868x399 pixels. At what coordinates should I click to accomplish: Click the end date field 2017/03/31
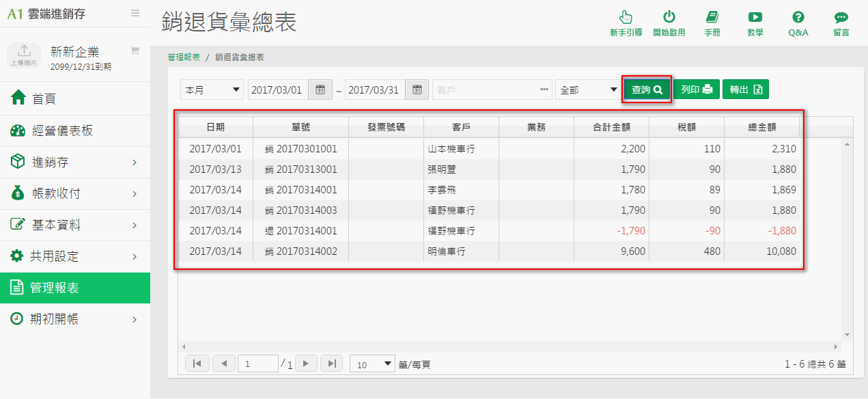pos(375,90)
